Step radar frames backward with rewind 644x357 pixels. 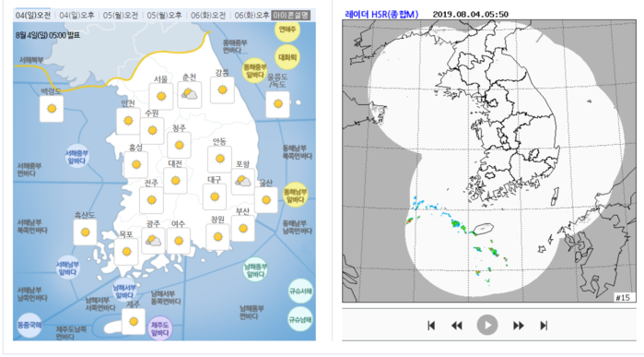click(457, 326)
